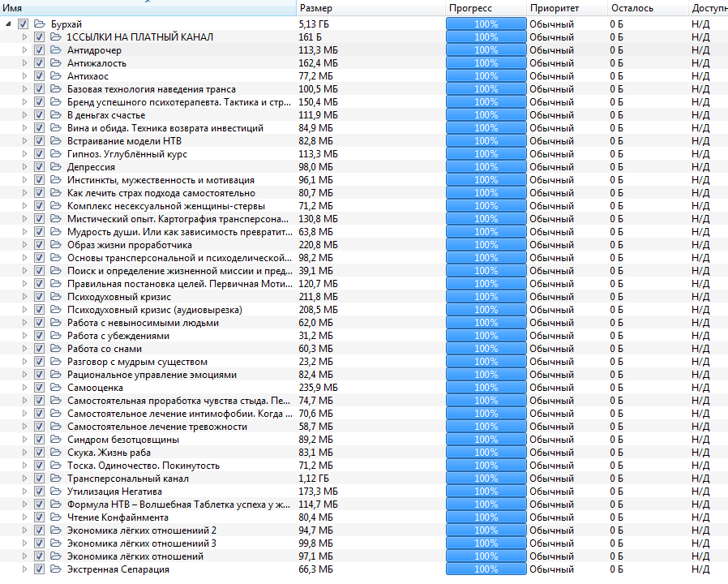728x584 pixels.
Task: Uncheck the Скука. Жизнь раба checkbox
Action: (x=39, y=453)
